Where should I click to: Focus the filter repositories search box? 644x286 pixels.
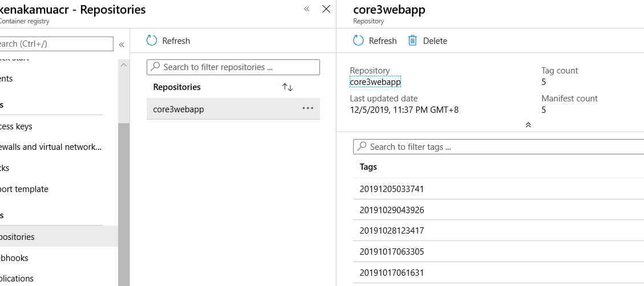click(233, 67)
